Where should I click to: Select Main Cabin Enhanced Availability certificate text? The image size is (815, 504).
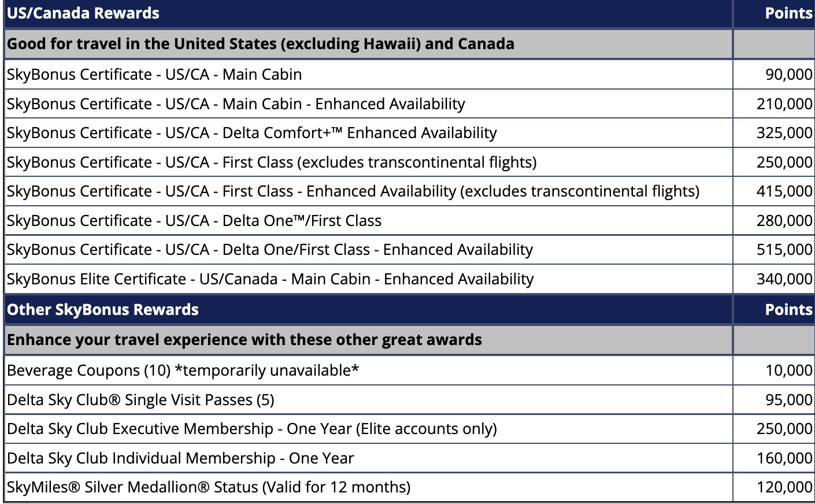pos(236,104)
